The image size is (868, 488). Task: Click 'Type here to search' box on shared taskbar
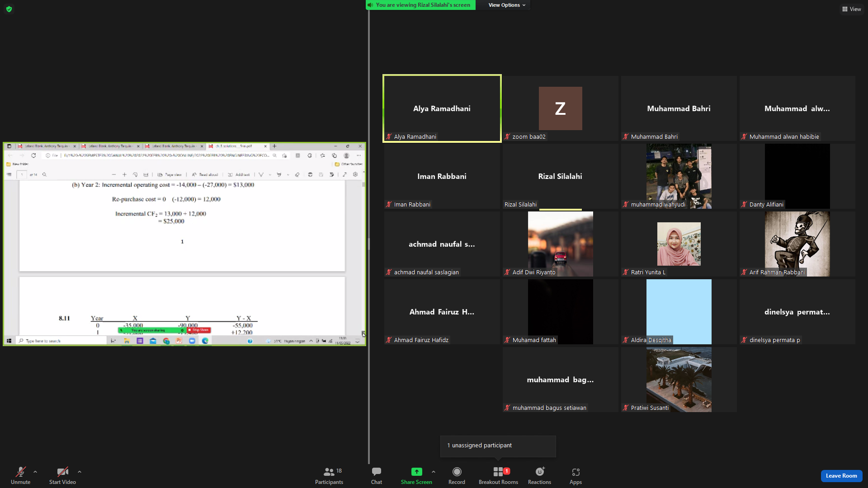pos(61,341)
